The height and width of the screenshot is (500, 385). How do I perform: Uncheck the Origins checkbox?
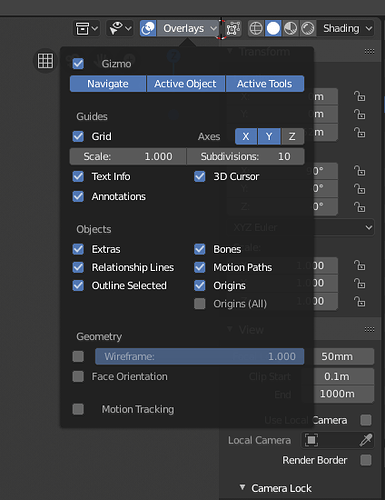pyautogui.click(x=200, y=285)
